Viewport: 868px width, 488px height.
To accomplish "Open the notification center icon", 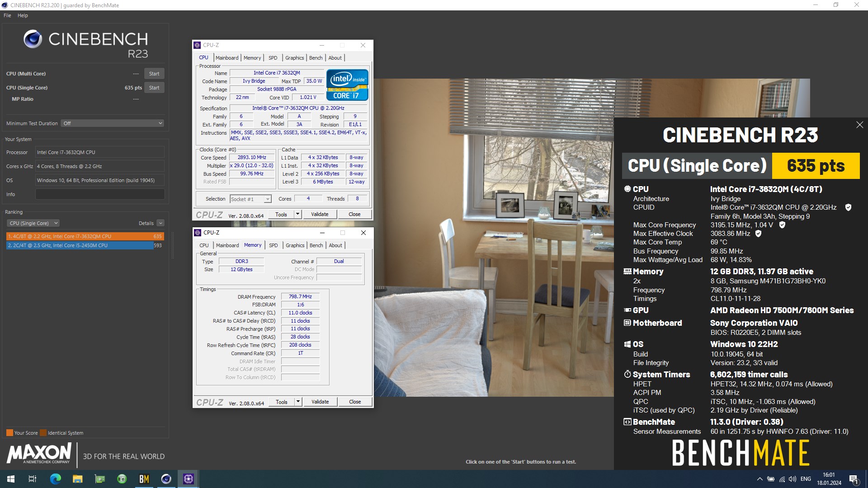I will coord(854,479).
